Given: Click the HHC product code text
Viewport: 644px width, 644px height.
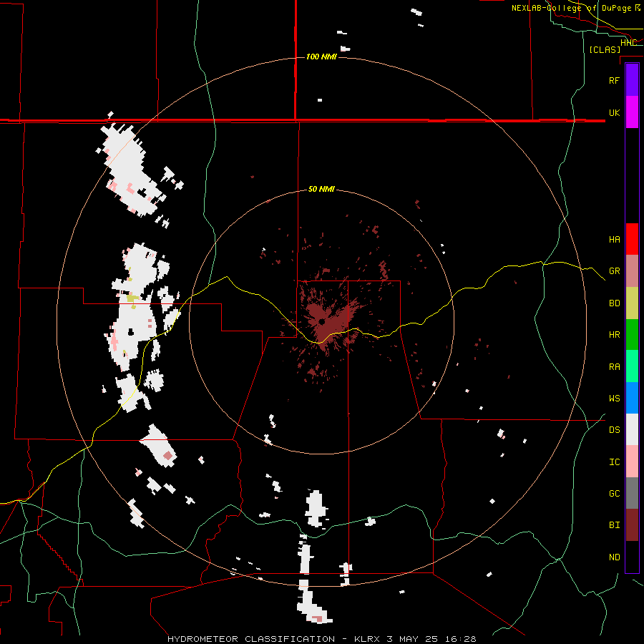Looking at the screenshot, I should (x=629, y=43).
